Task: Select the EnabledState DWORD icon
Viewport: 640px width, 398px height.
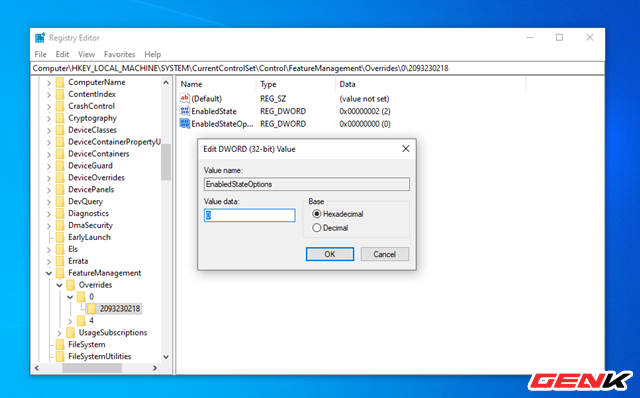Action: pos(184,111)
